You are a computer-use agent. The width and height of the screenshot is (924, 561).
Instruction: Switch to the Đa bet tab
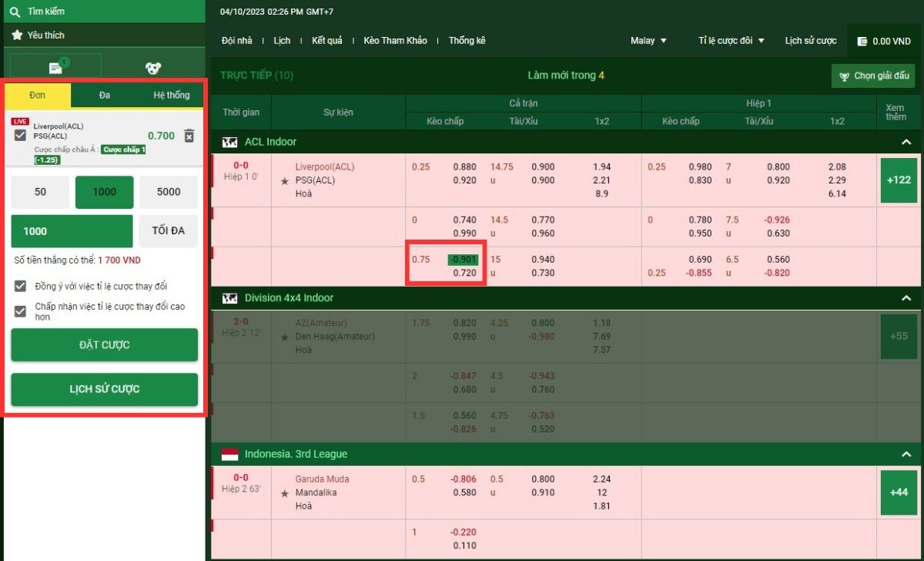pyautogui.click(x=105, y=96)
